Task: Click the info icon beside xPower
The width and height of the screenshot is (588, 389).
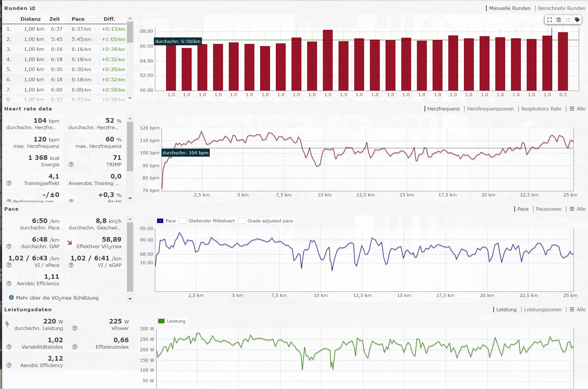Action: point(75,328)
